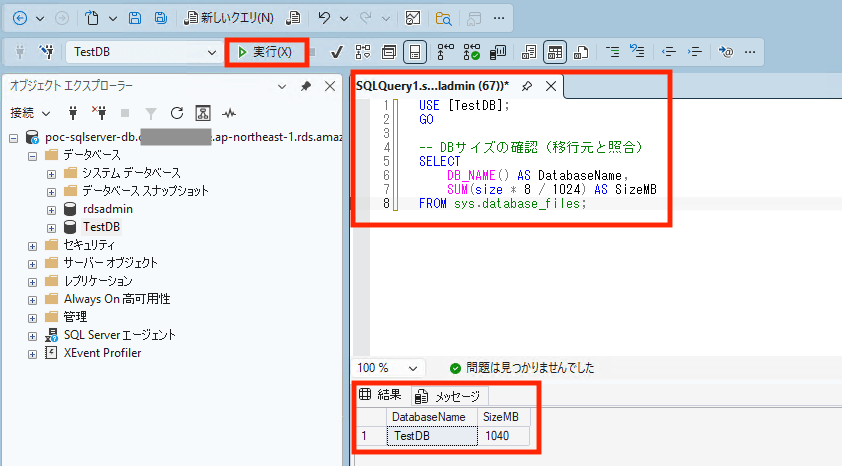Open the SQL editor toolbar overflow options
The image size is (842, 466).
[x=750, y=52]
